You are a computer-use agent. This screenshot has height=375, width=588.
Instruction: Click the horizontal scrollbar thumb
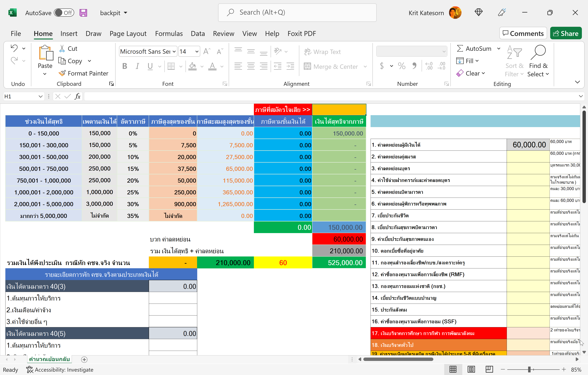(x=398, y=359)
